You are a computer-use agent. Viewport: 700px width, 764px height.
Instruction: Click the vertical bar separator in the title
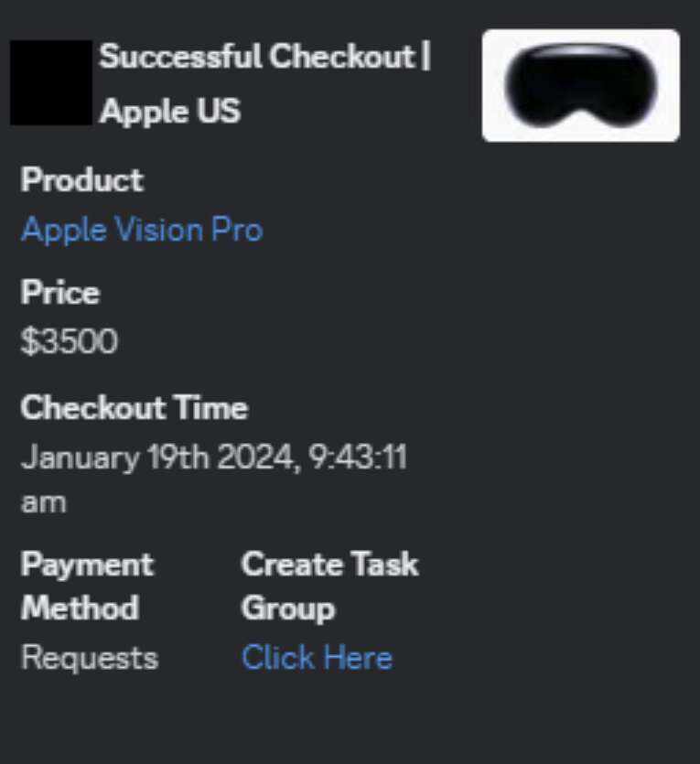coord(425,57)
